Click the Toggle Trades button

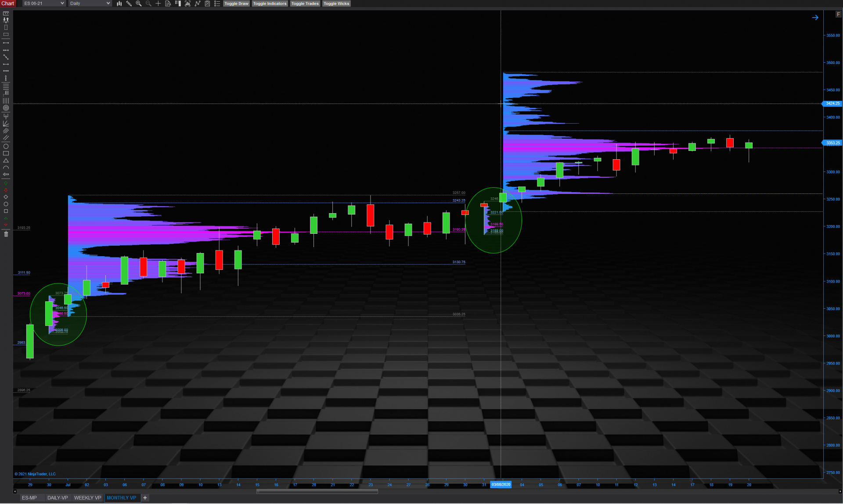[305, 4]
